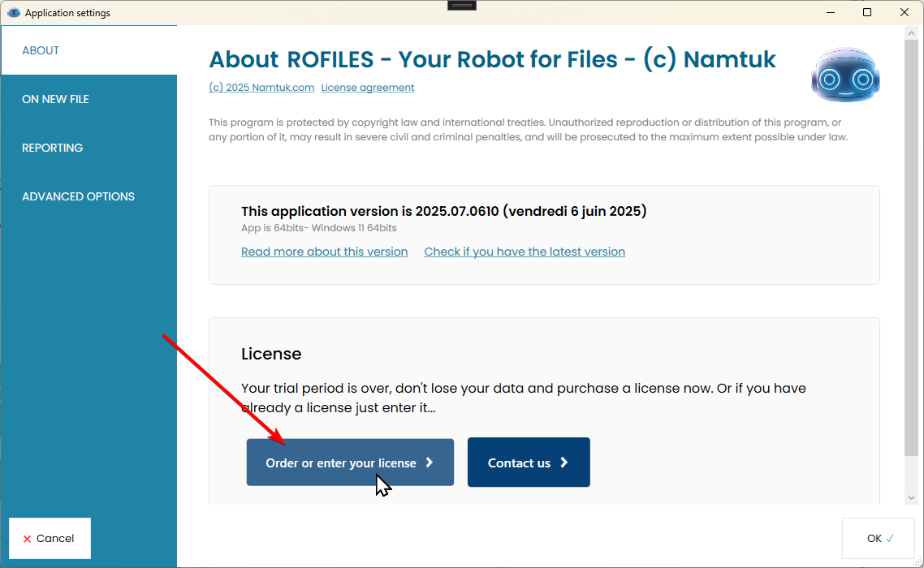The image size is (924, 568).
Task: Check if you have the latest version
Action: tap(525, 252)
